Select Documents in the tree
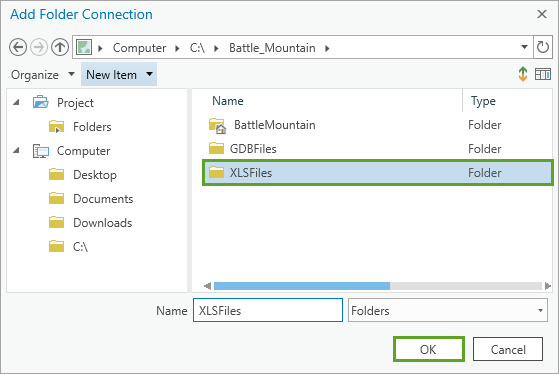This screenshot has width=559, height=374. (x=103, y=199)
